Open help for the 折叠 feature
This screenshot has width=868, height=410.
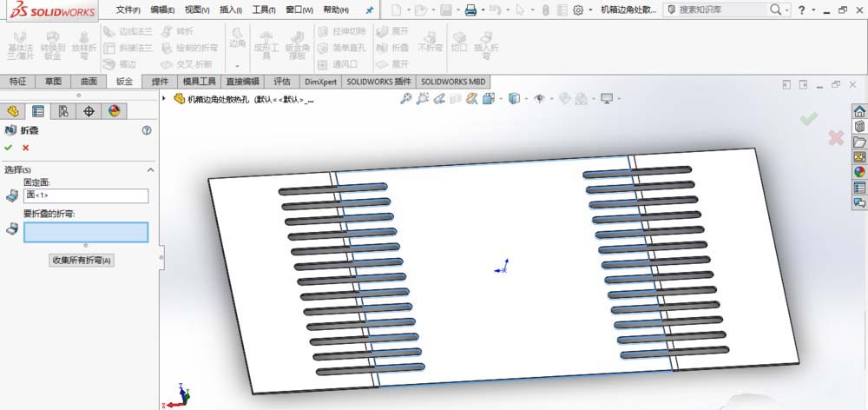point(146,130)
